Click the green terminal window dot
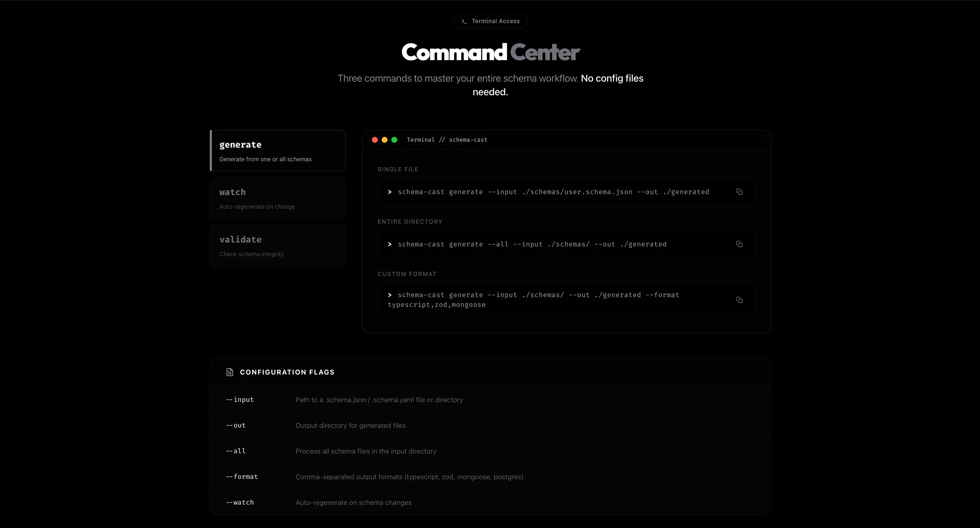The image size is (980, 528). tap(395, 140)
